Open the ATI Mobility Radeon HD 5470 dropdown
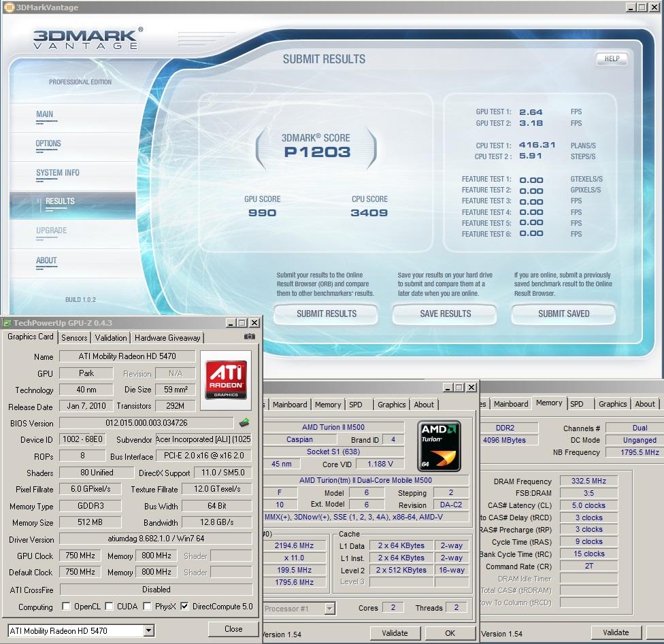Screen dimensions: 664x644 click(148, 630)
